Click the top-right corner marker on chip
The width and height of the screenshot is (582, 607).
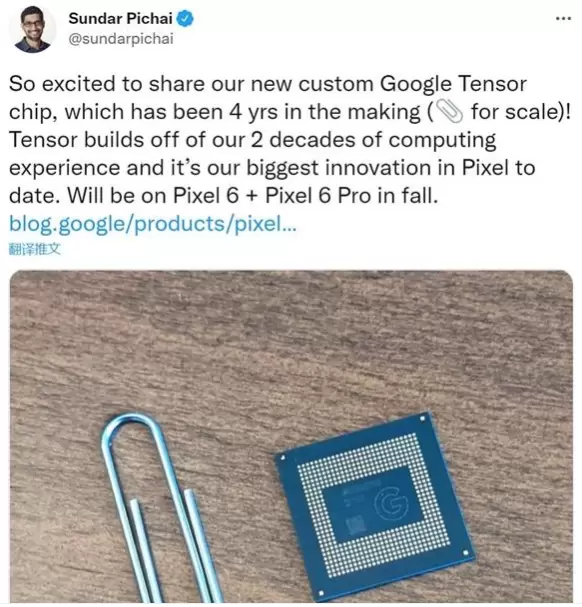423,418
